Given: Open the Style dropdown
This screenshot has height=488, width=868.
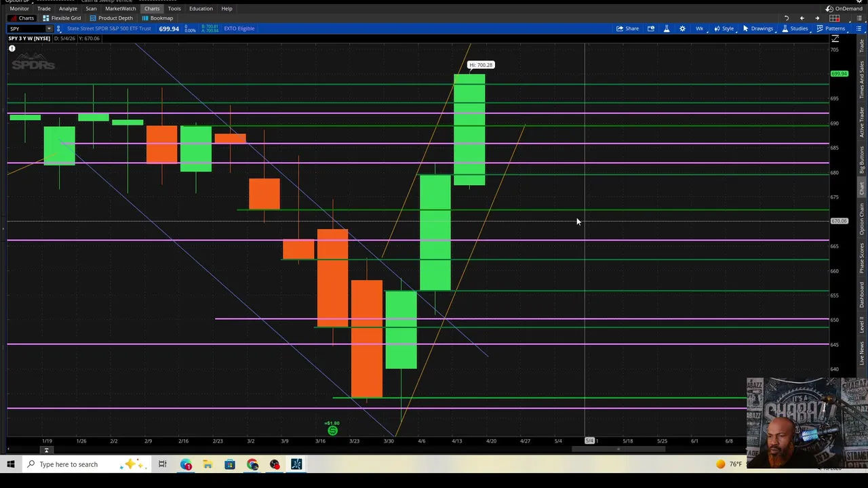Looking at the screenshot, I should point(724,28).
